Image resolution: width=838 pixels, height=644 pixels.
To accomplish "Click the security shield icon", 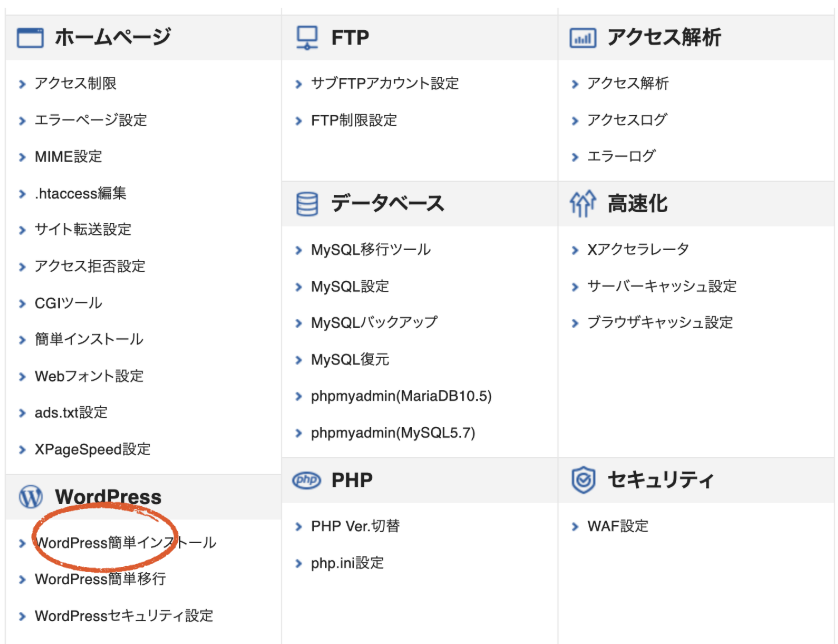I will click(x=582, y=481).
